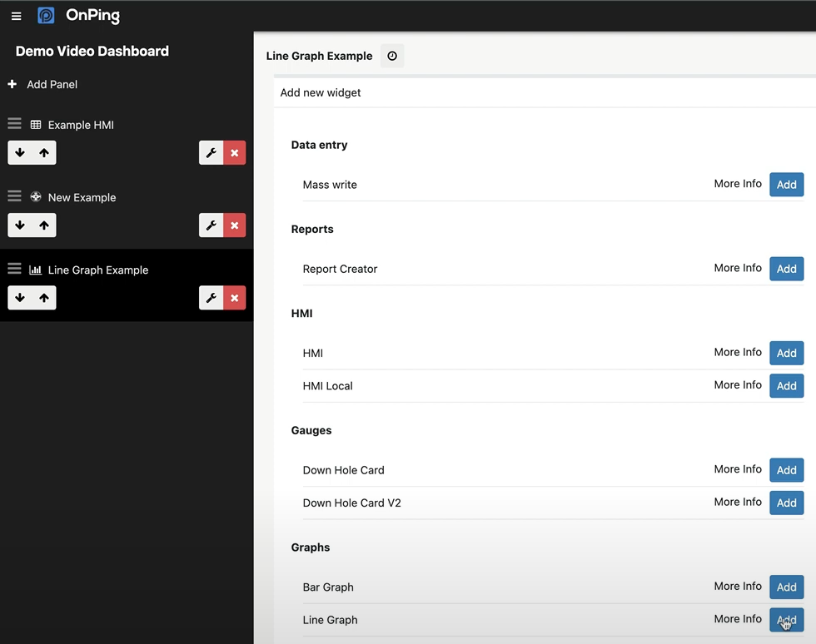Delete the Line Graph Example panel
This screenshot has width=816, height=644.
coord(235,298)
